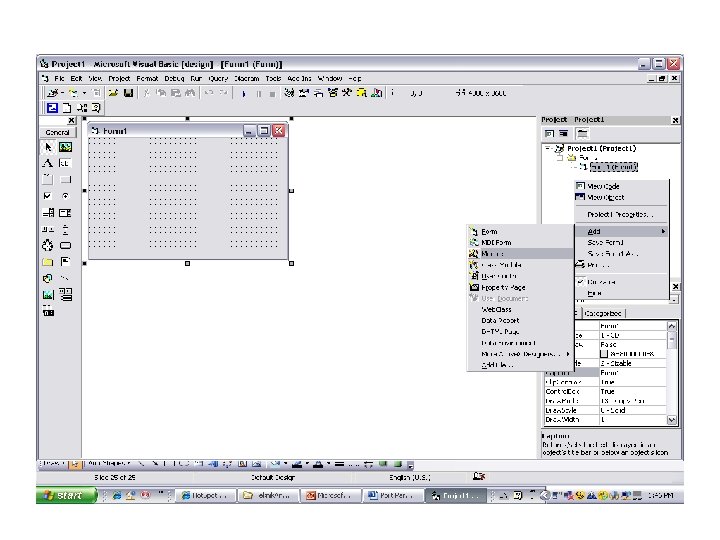Image resolution: width=720 pixels, height=540 pixels.
Task: Select the Timer control in toolbox
Action: (48, 246)
